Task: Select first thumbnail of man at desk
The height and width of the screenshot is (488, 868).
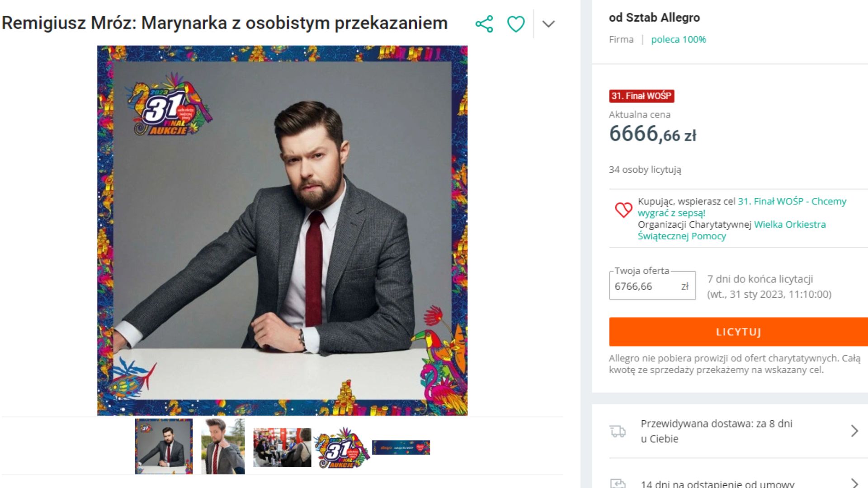Action: click(164, 446)
